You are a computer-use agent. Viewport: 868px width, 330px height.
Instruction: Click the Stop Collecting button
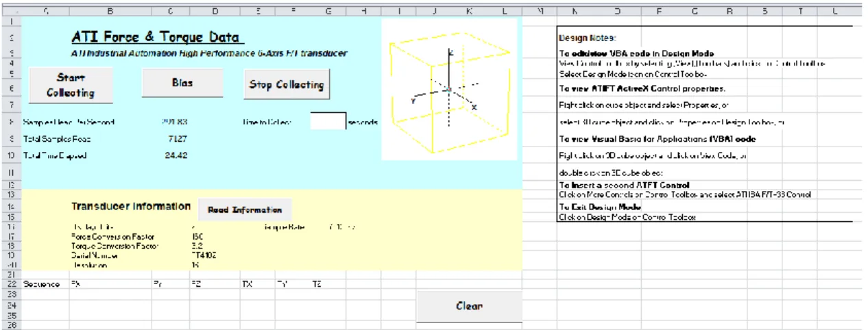285,85
